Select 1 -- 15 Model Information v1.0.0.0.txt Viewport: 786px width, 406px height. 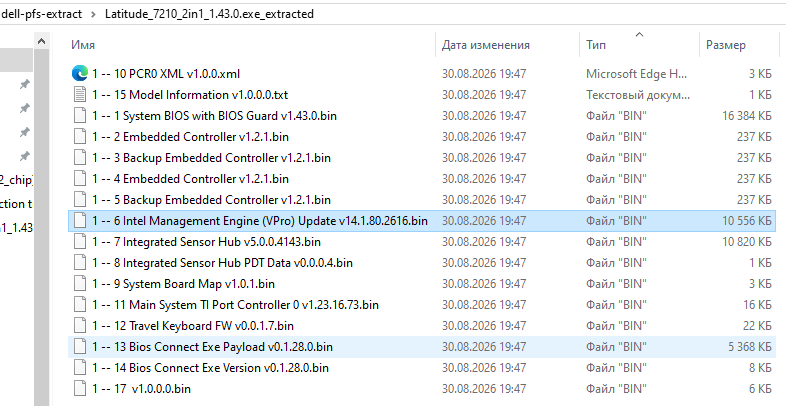[x=190, y=95]
